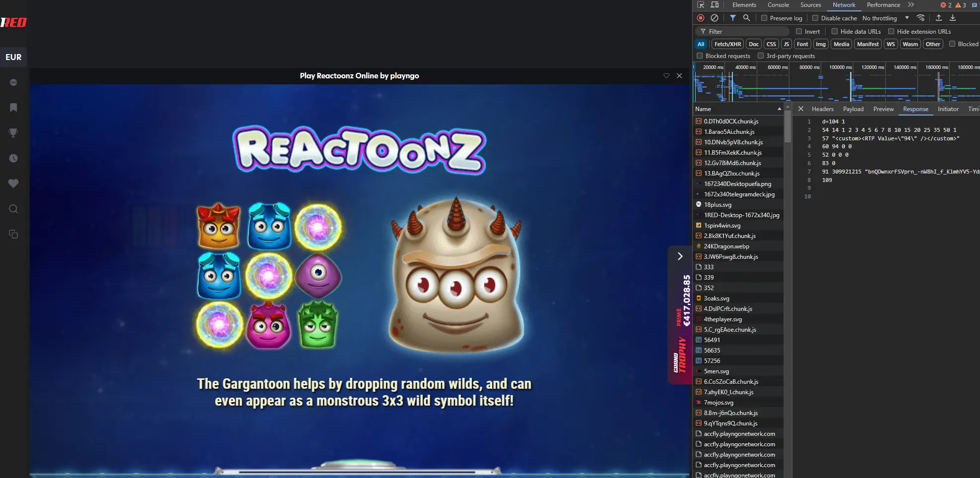This screenshot has height=478, width=980.
Task: Open the EUR currency selector
Action: 13,57
